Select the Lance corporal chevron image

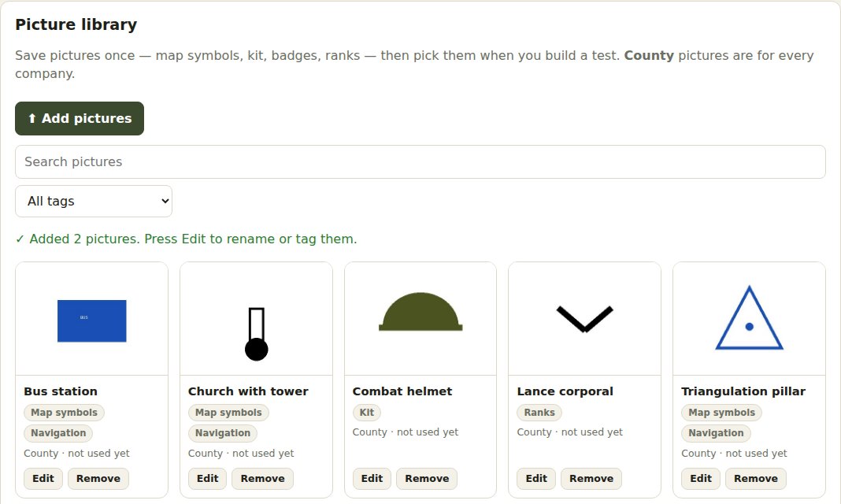click(x=584, y=319)
